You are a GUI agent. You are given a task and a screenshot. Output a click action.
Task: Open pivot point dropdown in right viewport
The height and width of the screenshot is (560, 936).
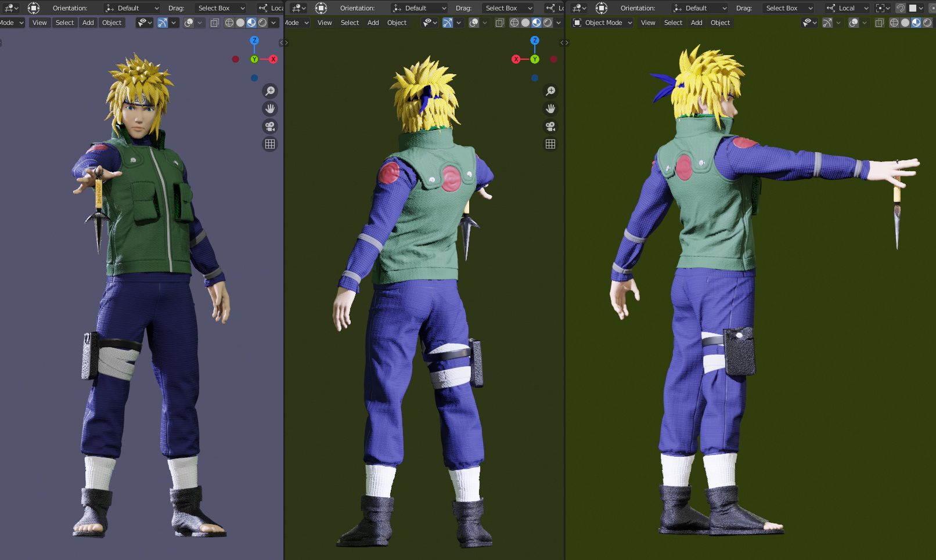click(883, 8)
